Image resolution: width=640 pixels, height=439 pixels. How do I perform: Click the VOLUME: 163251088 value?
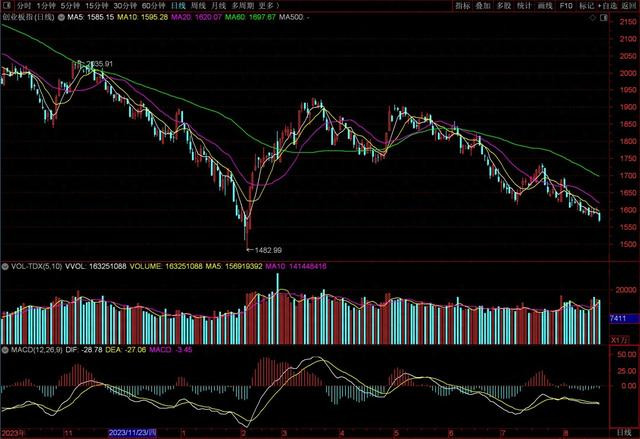(166, 266)
